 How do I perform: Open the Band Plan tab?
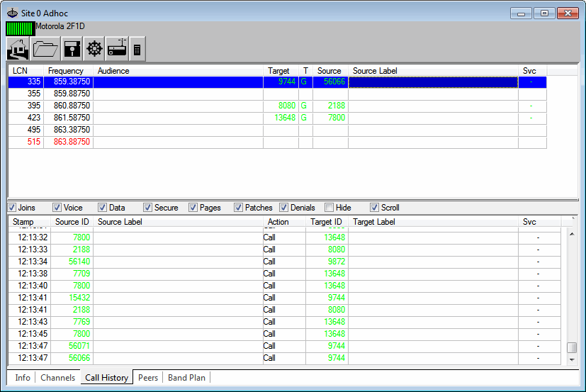coord(186,378)
